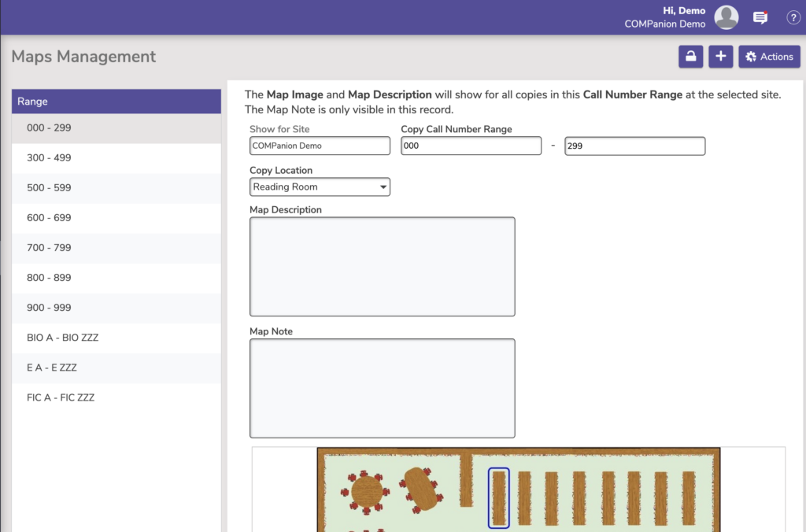Open the user profile avatar
806x532 pixels.
pos(726,17)
